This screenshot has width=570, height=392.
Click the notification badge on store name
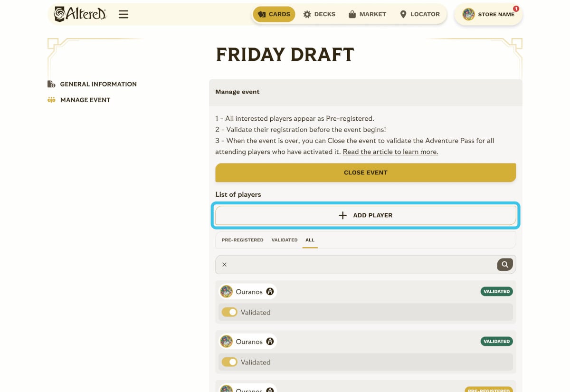[516, 9]
